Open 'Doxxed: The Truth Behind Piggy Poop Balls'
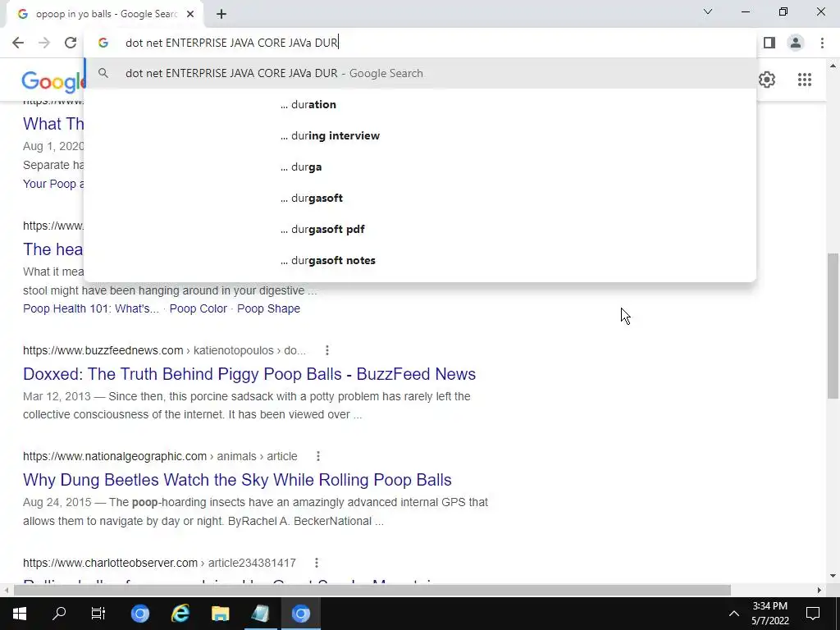 point(249,374)
